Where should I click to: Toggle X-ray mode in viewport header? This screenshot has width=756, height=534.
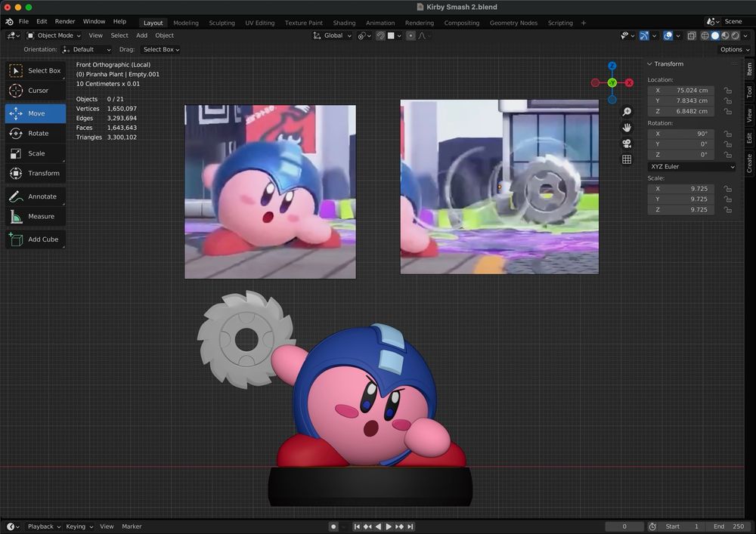(692, 35)
